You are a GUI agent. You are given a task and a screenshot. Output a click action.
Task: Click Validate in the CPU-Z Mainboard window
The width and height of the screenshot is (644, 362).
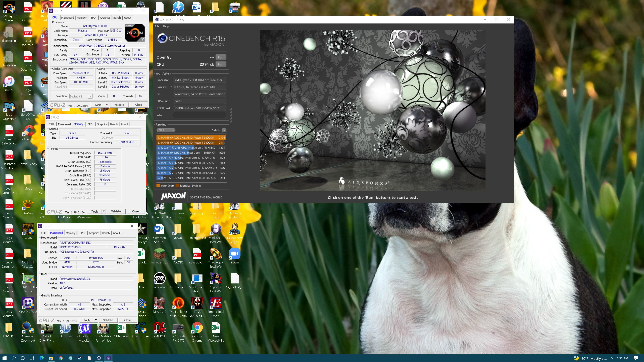[108, 320]
